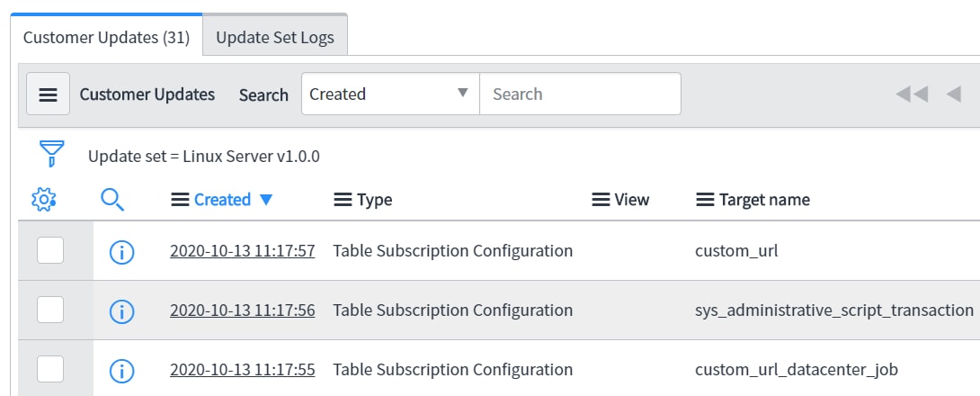This screenshot has width=980, height=396.
Task: Open the Created search field dropdown
Action: [390, 94]
